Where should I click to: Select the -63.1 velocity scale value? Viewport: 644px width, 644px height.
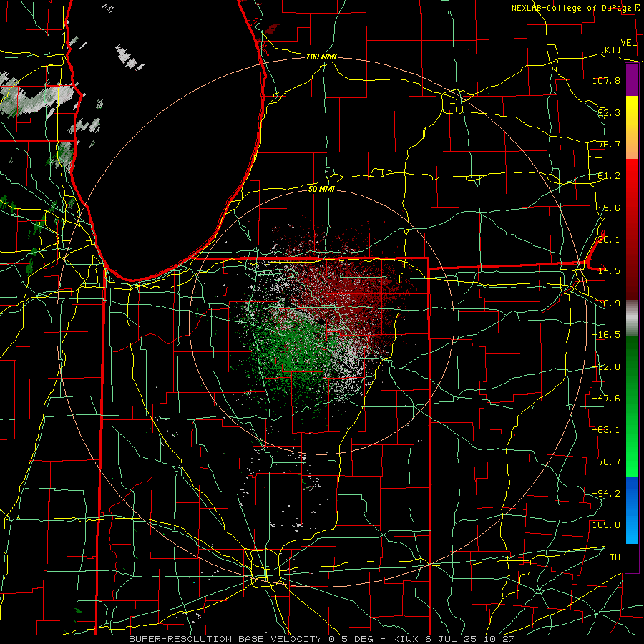606,430
